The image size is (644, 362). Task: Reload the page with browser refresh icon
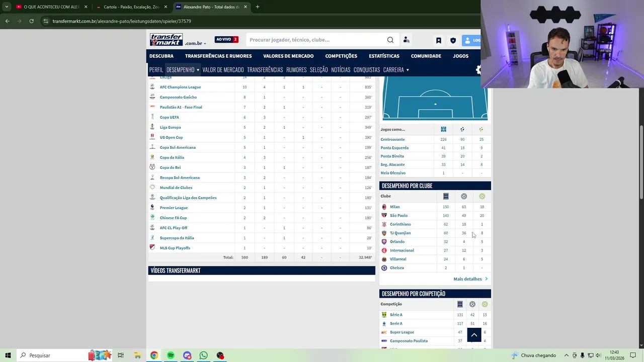coord(31,21)
